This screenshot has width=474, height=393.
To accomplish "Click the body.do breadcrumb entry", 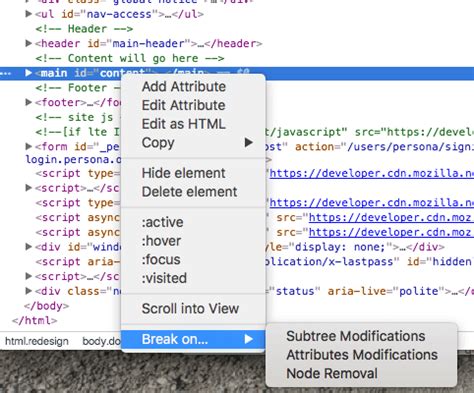I will 101,341.
